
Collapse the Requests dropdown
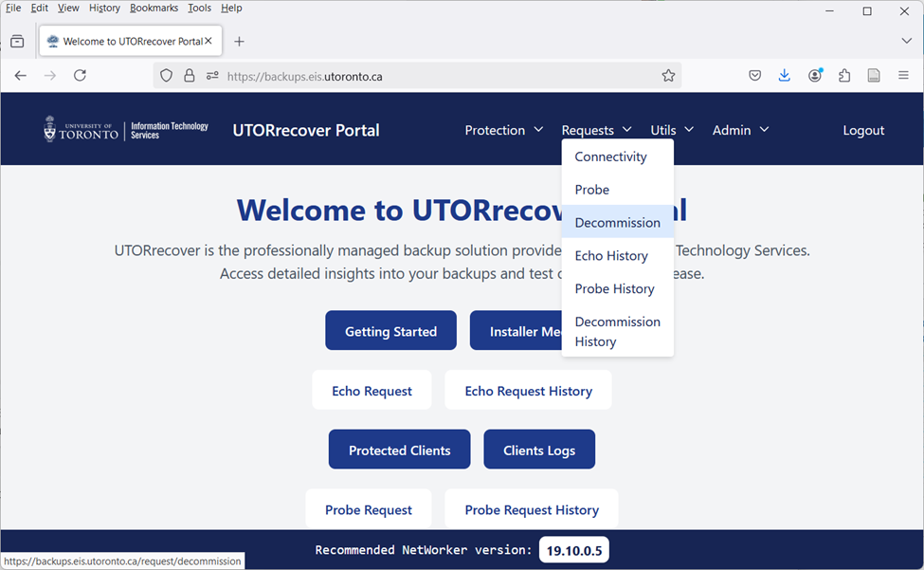(x=596, y=130)
